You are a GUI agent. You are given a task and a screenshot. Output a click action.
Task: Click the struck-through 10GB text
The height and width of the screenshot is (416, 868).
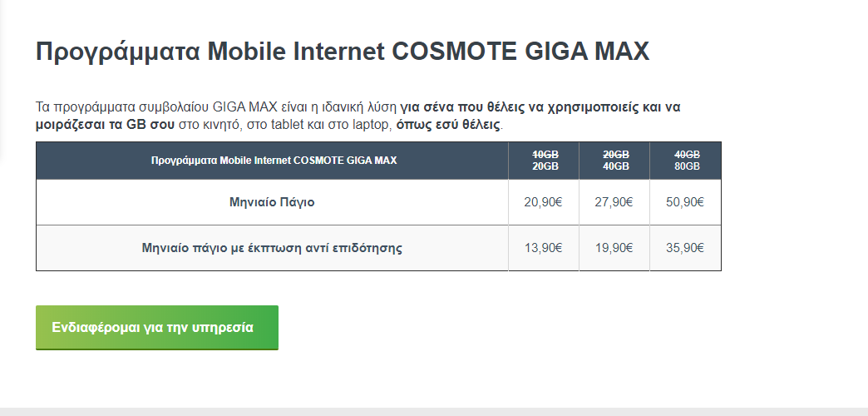pyautogui.click(x=545, y=155)
